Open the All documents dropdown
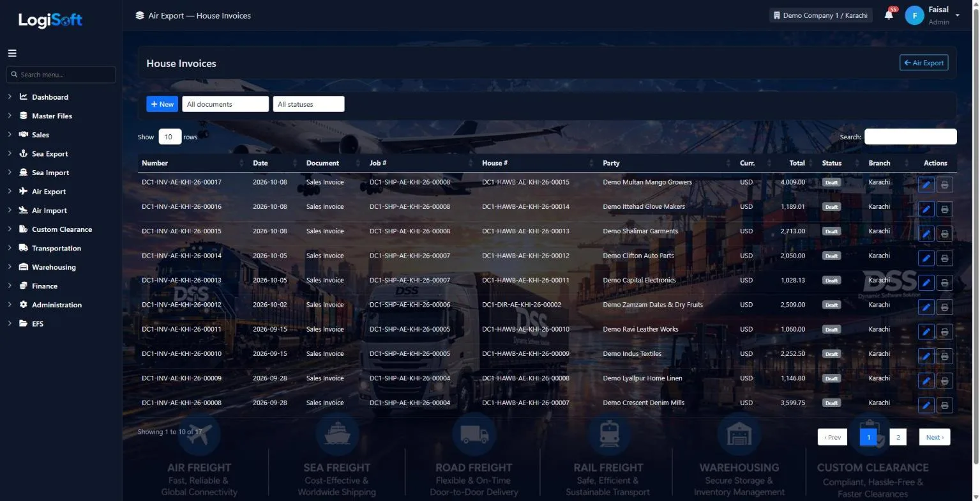 pos(225,104)
